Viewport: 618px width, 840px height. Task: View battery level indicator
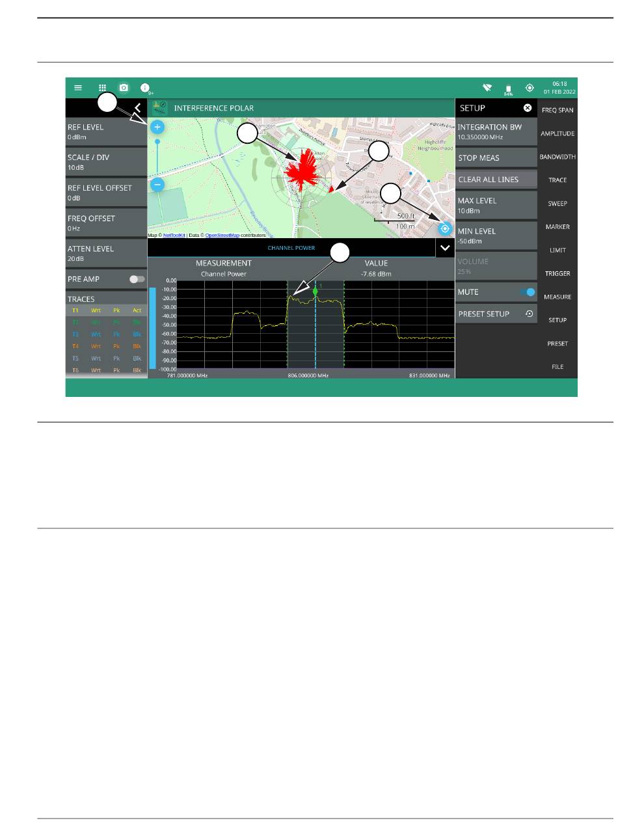coord(508,89)
